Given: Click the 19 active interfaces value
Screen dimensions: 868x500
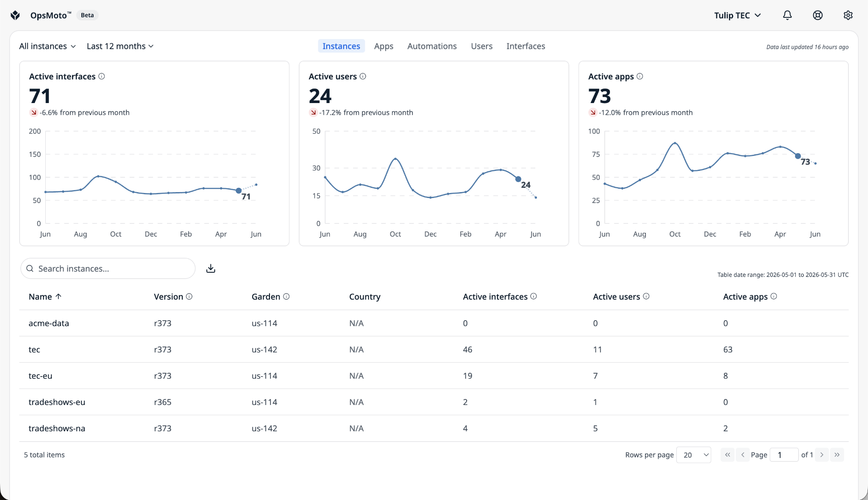Looking at the screenshot, I should (467, 376).
